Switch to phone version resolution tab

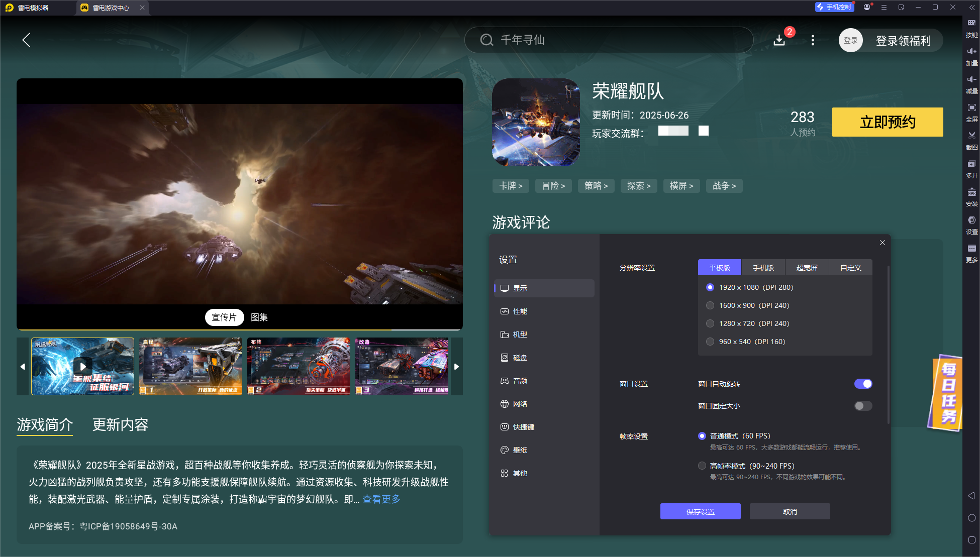pos(763,268)
